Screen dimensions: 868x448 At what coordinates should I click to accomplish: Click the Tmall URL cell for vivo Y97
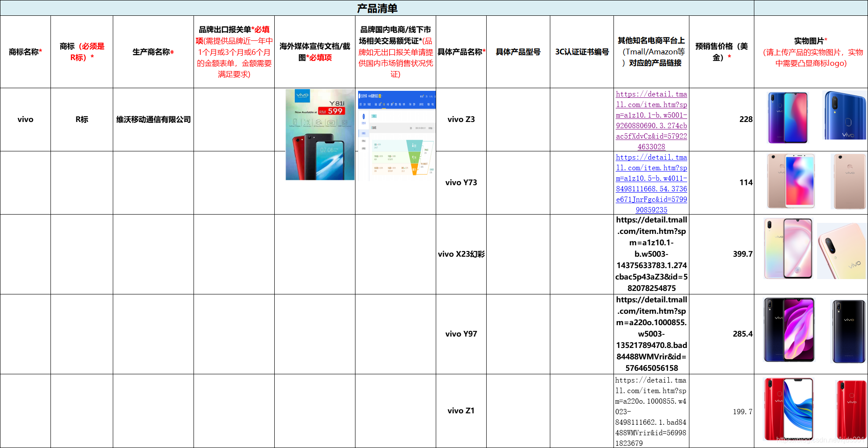point(651,334)
